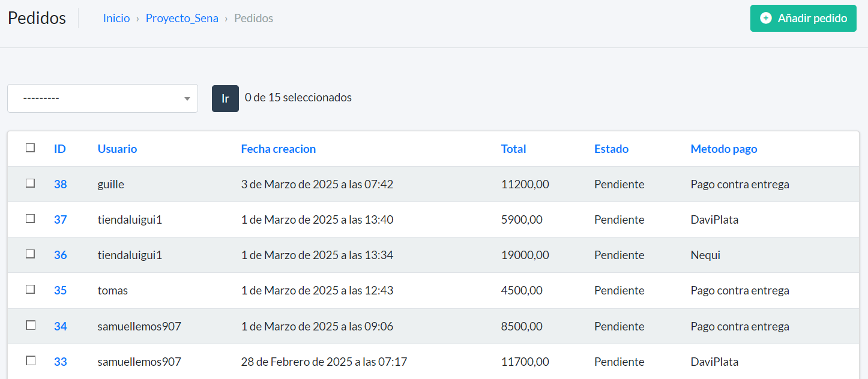The width and height of the screenshot is (868, 379).
Task: Open the action dropdown selector
Action: coord(102,98)
